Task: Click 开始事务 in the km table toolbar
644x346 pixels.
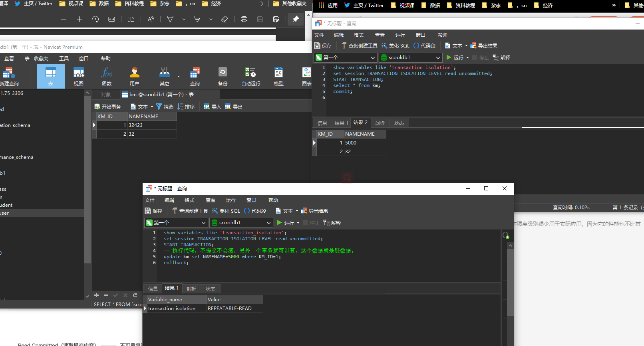Action: point(107,107)
